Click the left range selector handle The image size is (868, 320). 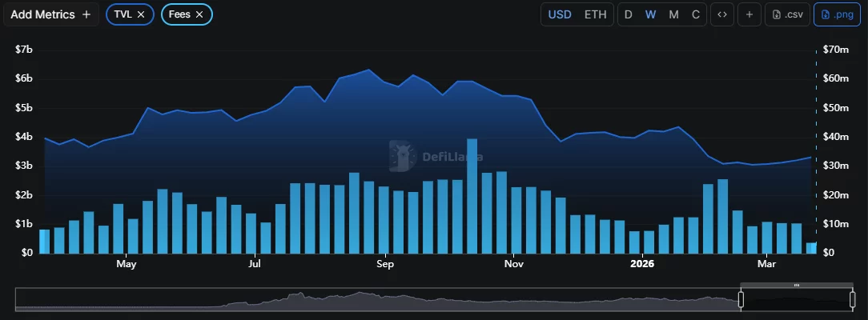(741, 300)
